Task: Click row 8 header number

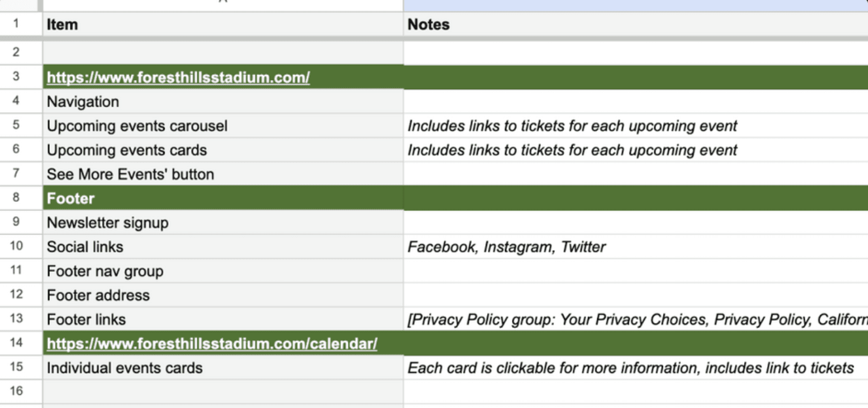Action: tap(16, 197)
